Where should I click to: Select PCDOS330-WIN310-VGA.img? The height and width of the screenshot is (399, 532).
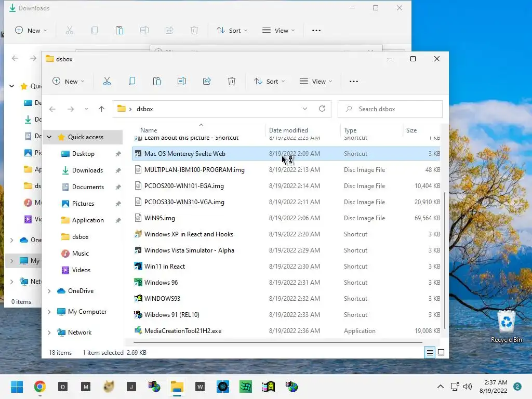point(286,202)
